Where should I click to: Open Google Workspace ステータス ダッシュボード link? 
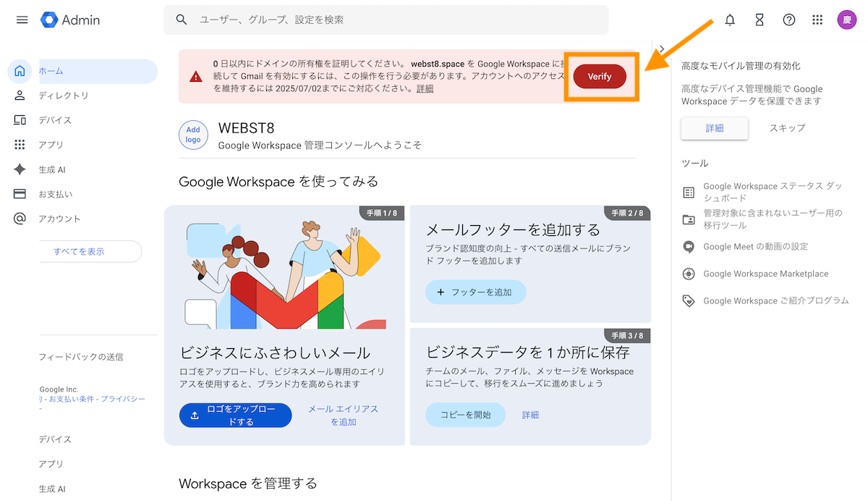click(x=773, y=192)
